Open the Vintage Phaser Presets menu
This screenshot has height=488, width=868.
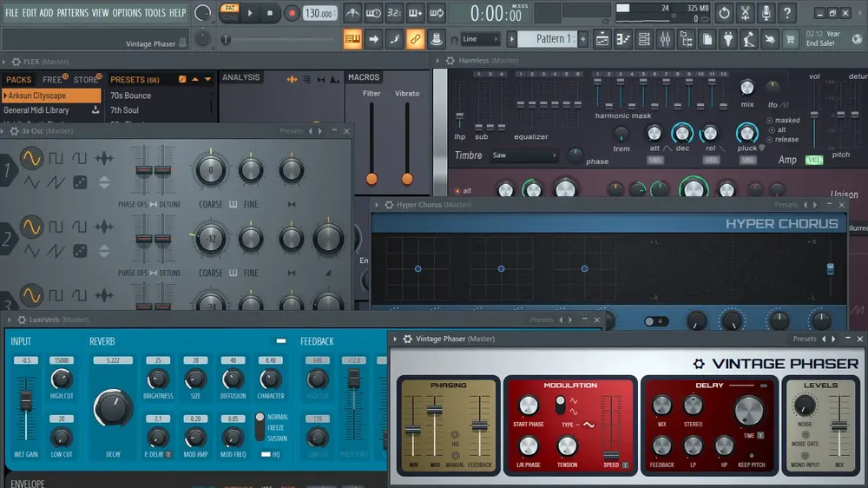[805, 339]
